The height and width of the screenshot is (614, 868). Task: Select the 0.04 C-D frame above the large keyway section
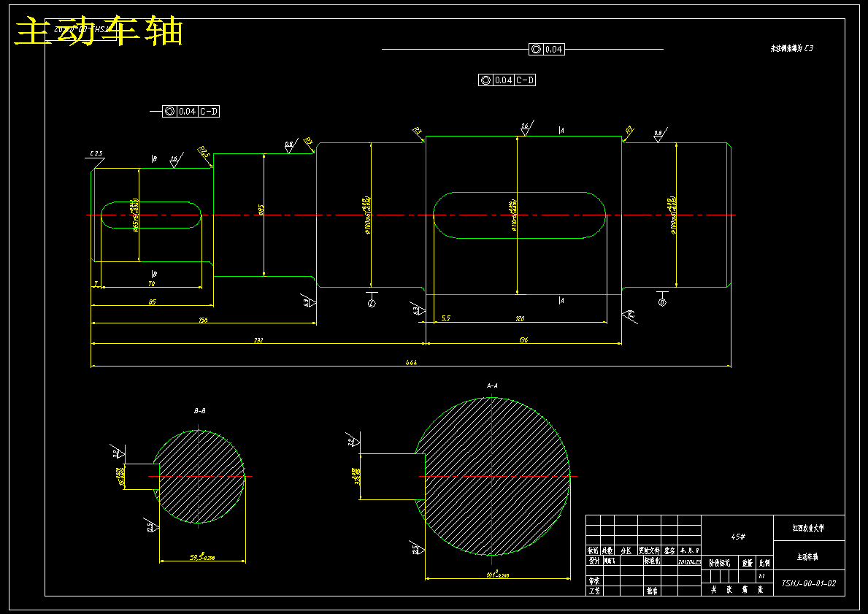(507, 80)
